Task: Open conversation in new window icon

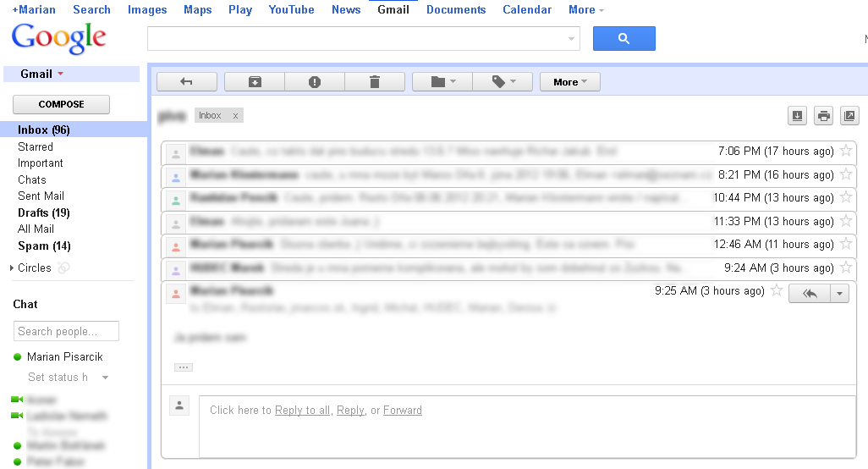Action: 849,116
